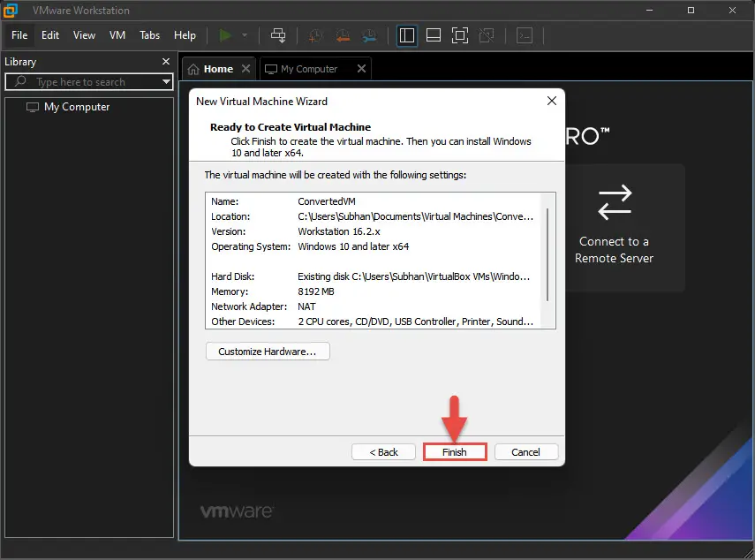Open the Help menu
755x560 pixels.
pos(185,35)
